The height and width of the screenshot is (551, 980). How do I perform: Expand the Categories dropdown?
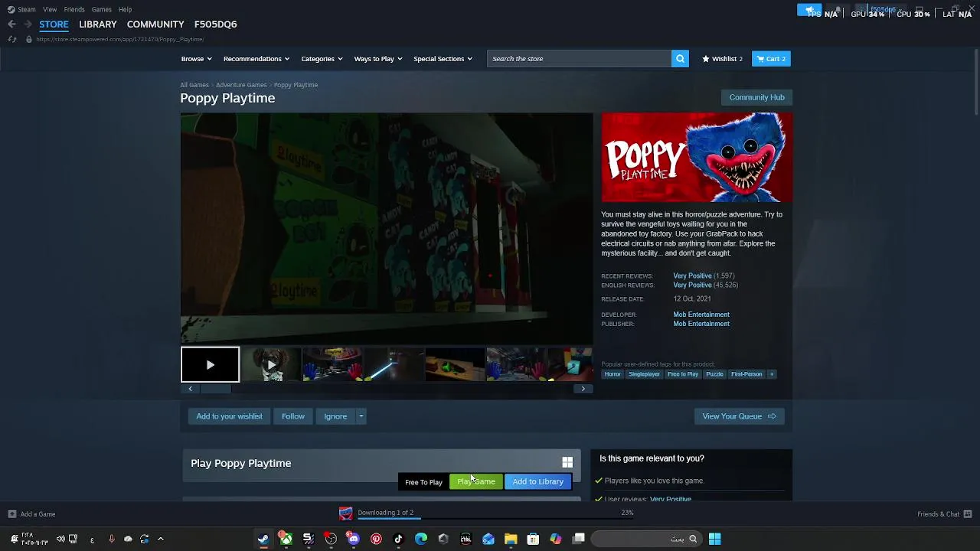(322, 59)
